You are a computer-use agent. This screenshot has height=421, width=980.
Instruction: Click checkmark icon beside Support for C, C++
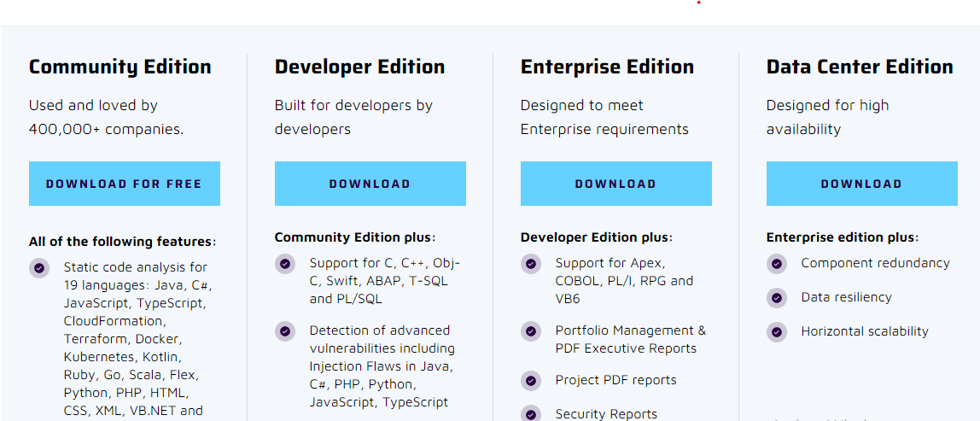click(x=285, y=263)
